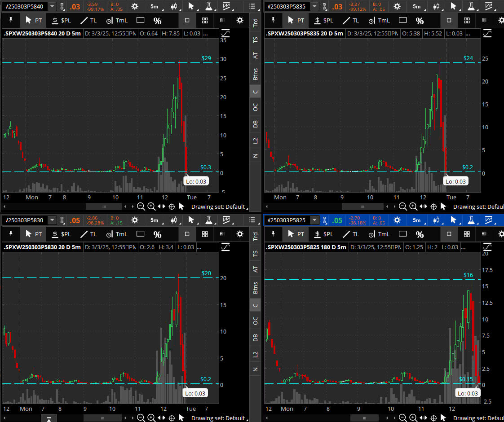Switch to four-grid layout in P5835 toolbar

pyautogui.click(x=467, y=21)
